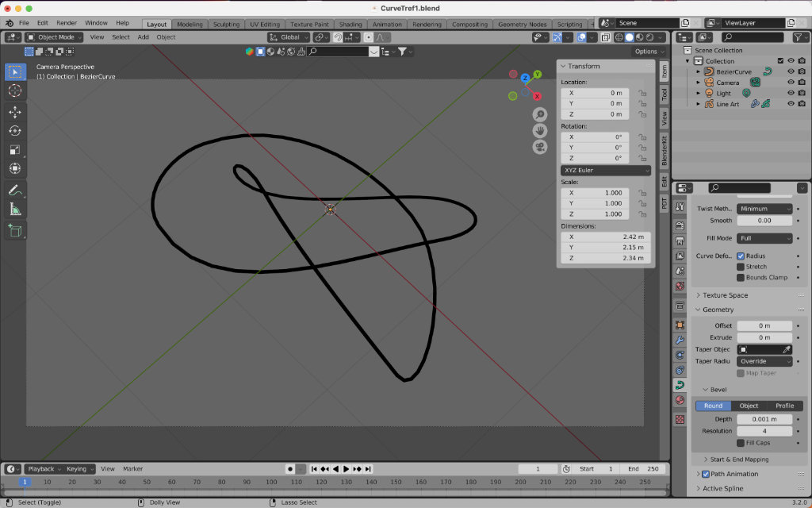This screenshot has height=508, width=812.
Task: Select the Rotate tool
Action: (x=15, y=131)
